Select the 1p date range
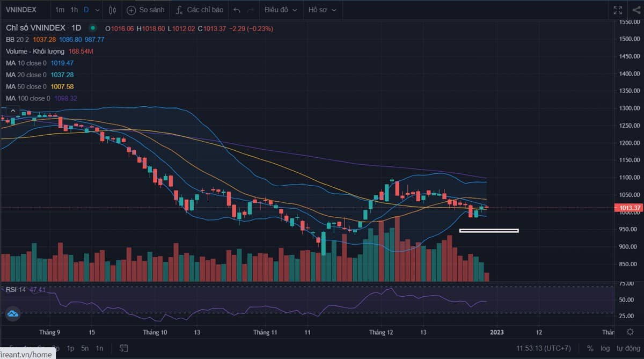The height and width of the screenshot is (359, 644). 70,348
